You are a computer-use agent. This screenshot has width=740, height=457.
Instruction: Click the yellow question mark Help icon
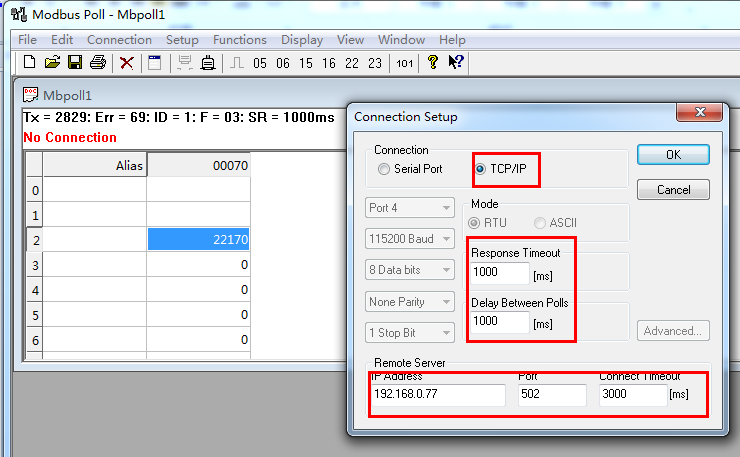(x=433, y=63)
